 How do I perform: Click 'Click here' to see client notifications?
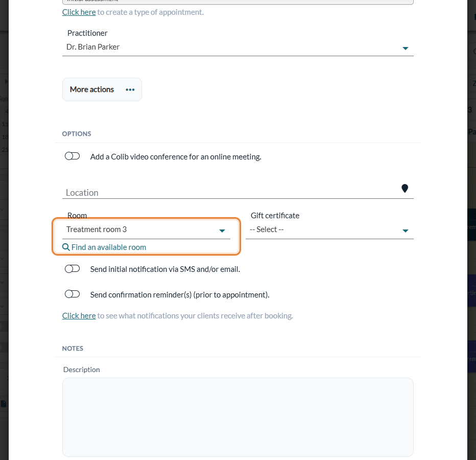(x=79, y=316)
